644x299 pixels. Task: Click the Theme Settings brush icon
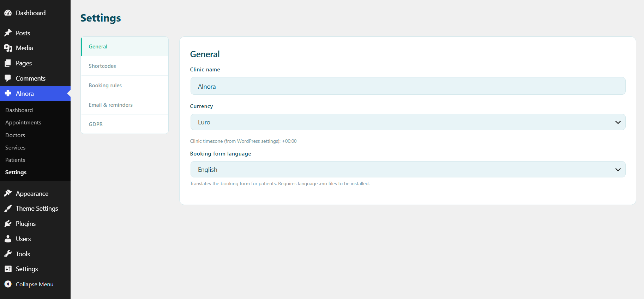pos(8,209)
